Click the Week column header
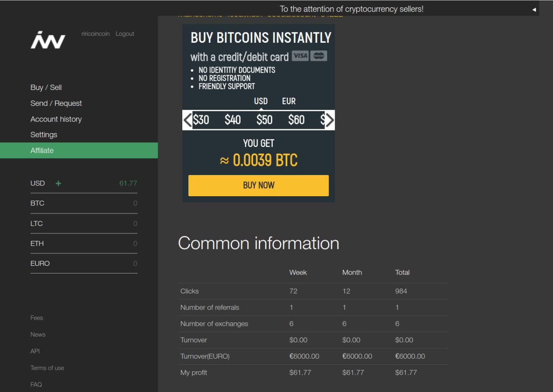553x392 pixels. coord(298,272)
